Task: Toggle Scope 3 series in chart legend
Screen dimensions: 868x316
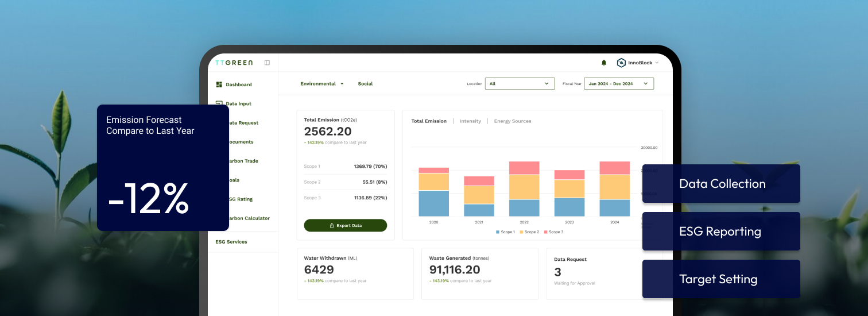Action: [553, 232]
